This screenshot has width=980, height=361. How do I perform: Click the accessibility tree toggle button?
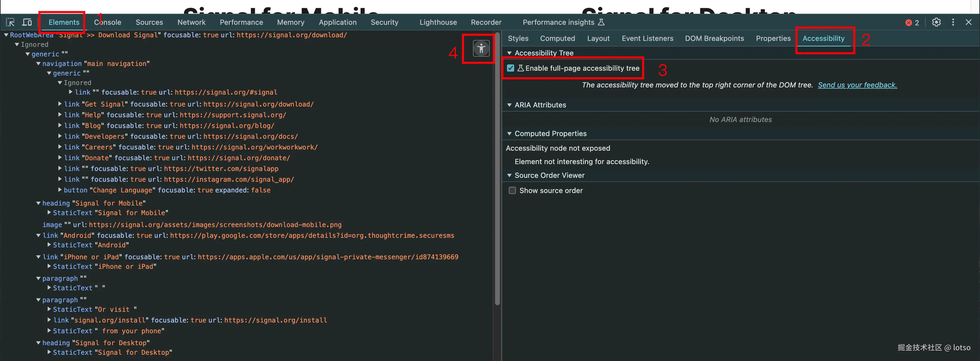coord(481,49)
